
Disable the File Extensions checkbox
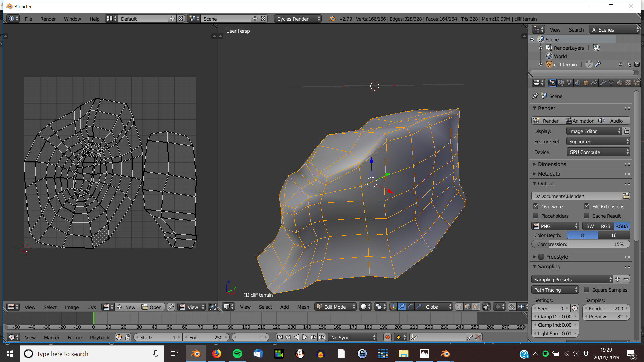pyautogui.click(x=587, y=206)
